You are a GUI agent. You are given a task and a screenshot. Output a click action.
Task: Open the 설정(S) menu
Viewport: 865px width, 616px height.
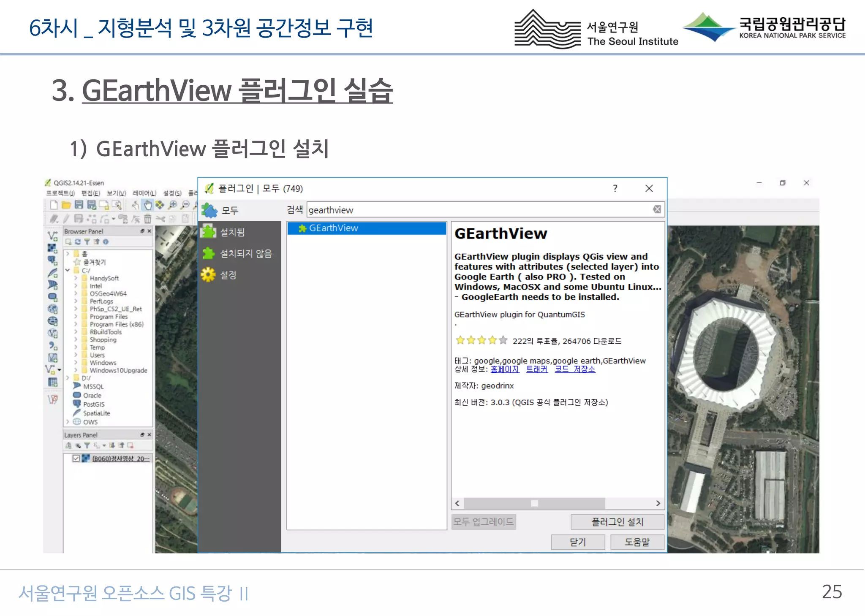coord(172,193)
